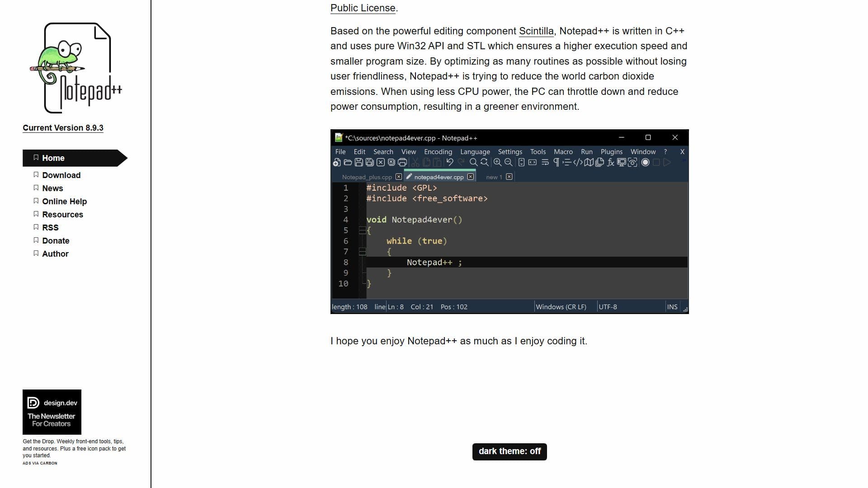Image resolution: width=868 pixels, height=488 pixels.
Task: Click the New file toolbar icon
Action: pos(337,162)
